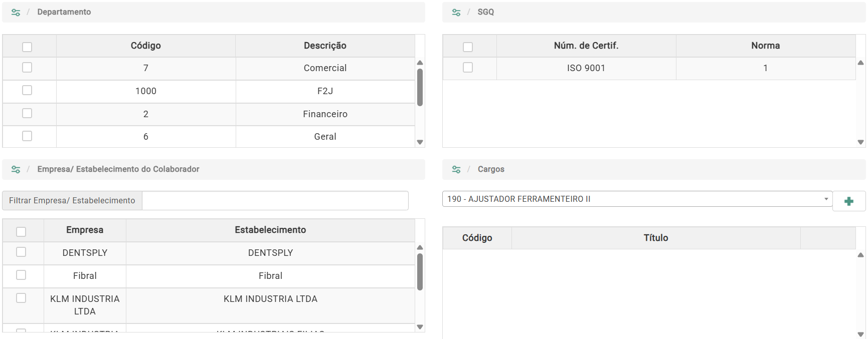Click the Descrição column header

pyautogui.click(x=325, y=46)
